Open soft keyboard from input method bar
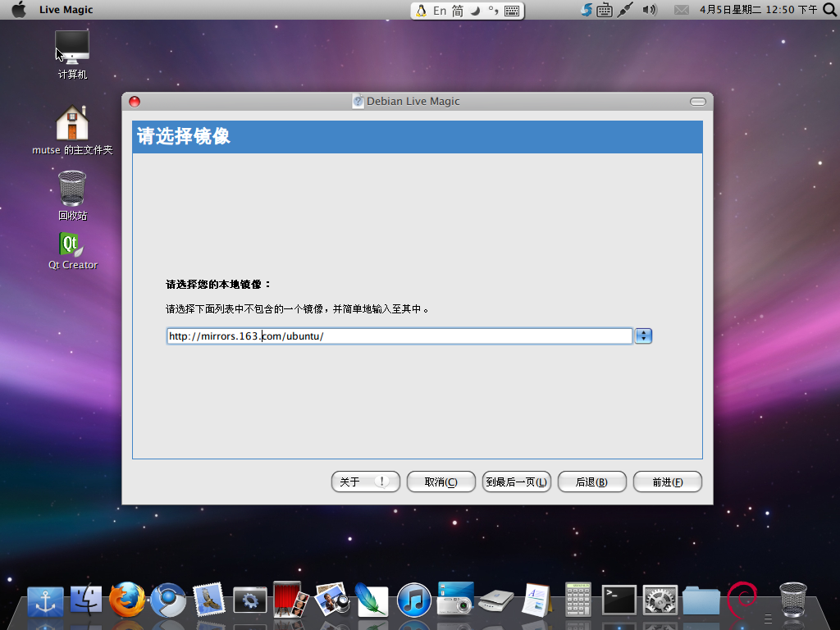 (512, 11)
